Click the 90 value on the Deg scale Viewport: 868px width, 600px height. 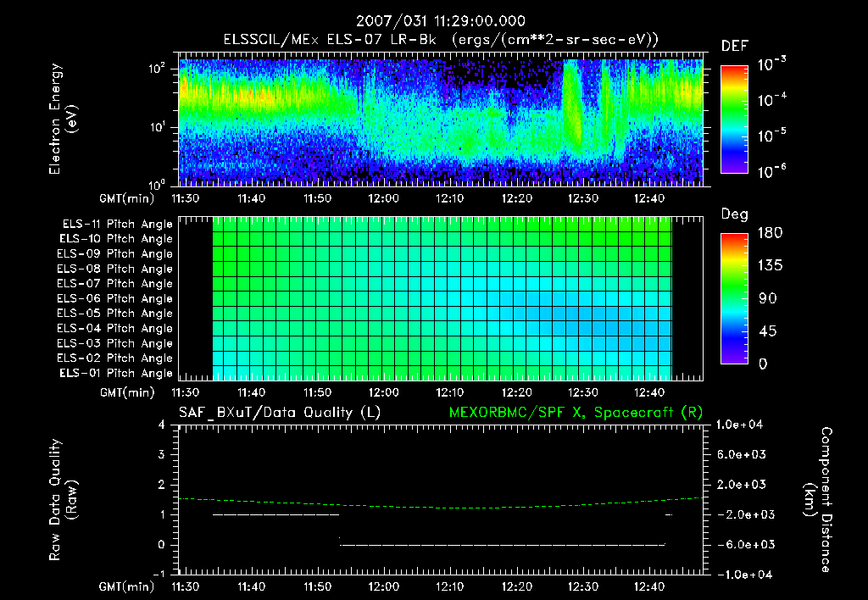pyautogui.click(x=768, y=298)
